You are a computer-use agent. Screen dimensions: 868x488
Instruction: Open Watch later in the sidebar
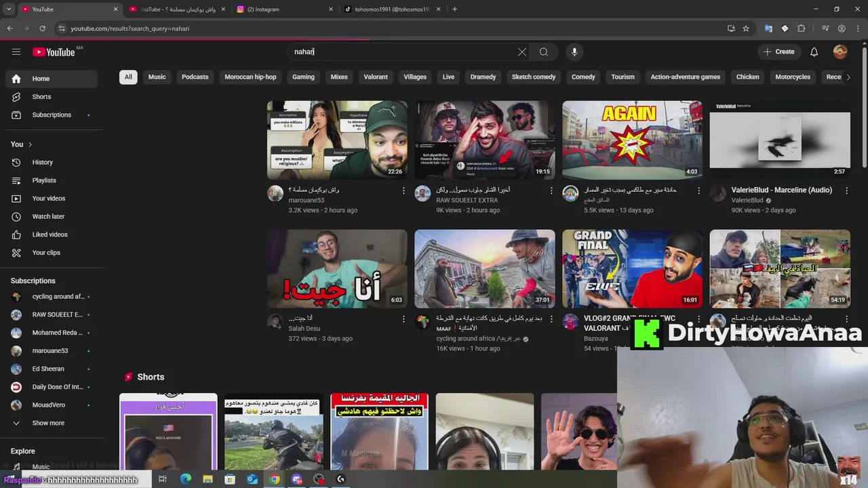tap(52, 216)
